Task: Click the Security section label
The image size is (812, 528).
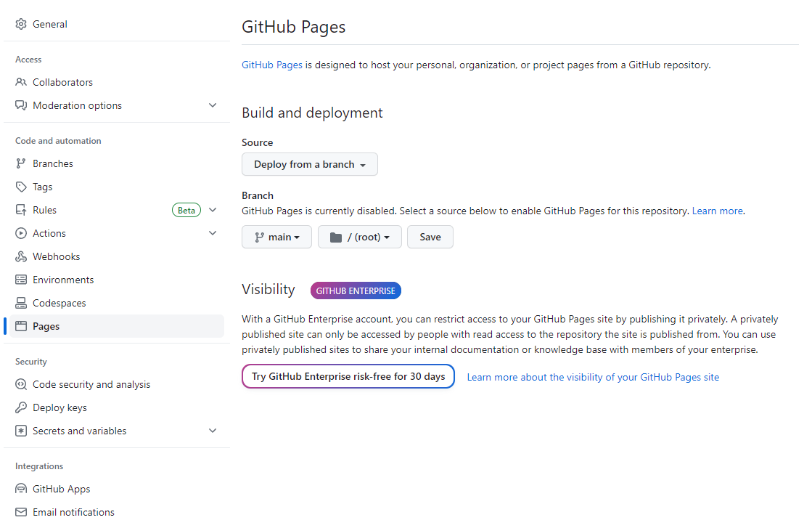Action: [x=31, y=361]
